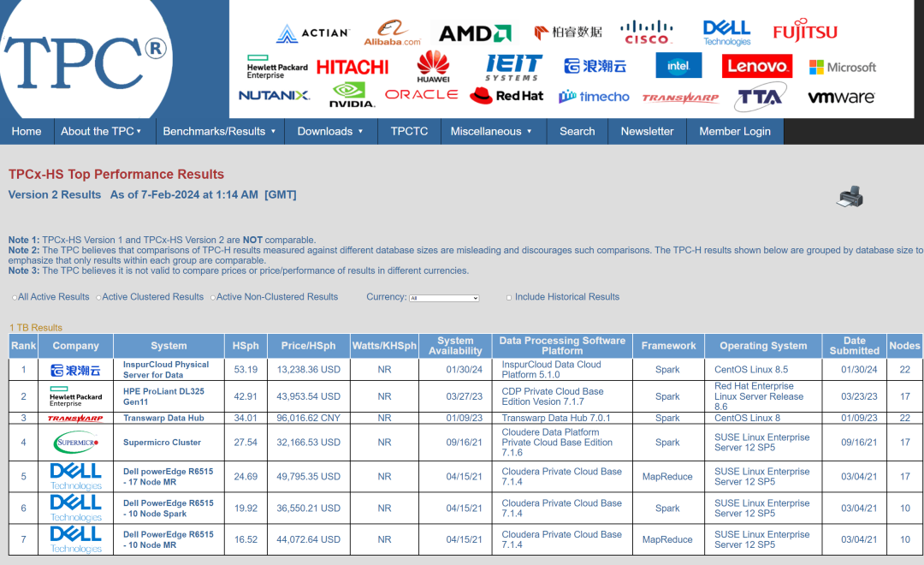Click the NVIDIA logo
Viewport: 924px width, 565px height.
(x=352, y=95)
